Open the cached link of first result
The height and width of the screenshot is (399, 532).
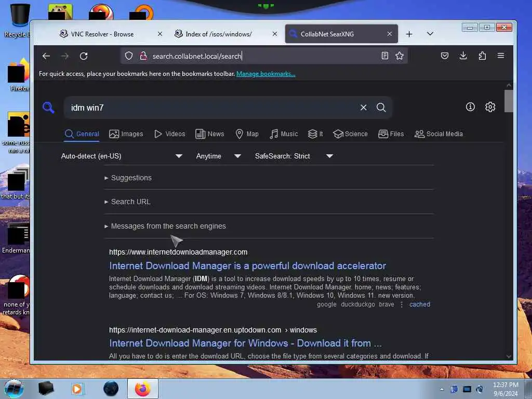pyautogui.click(x=420, y=304)
